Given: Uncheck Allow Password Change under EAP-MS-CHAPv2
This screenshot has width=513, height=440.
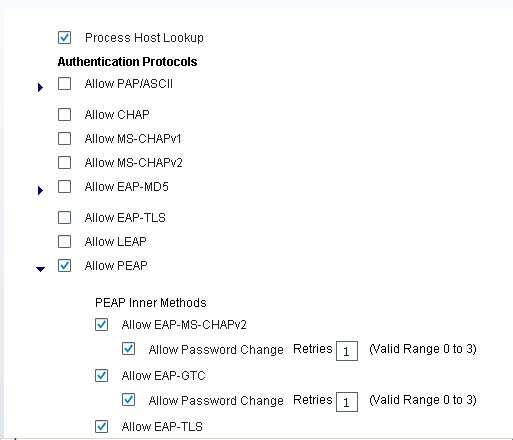Looking at the screenshot, I should point(128,349).
